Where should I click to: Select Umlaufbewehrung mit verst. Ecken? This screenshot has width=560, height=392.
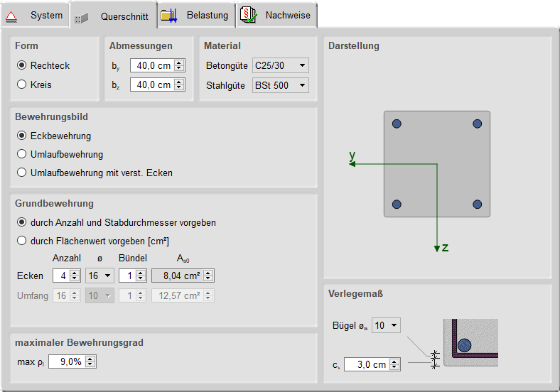coord(21,173)
